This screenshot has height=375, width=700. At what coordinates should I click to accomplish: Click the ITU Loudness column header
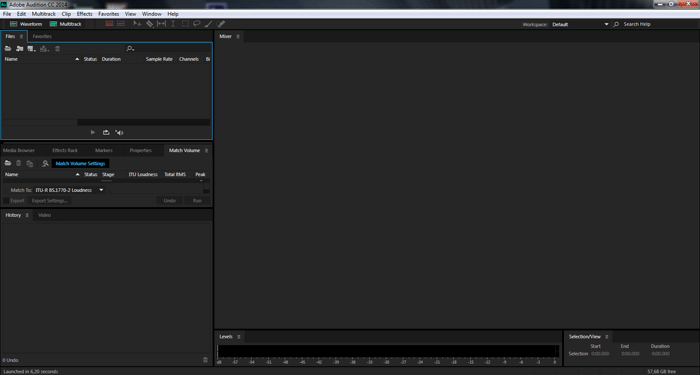pos(143,175)
